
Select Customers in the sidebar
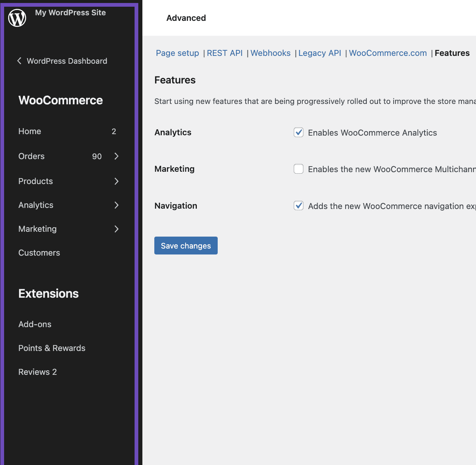tap(39, 253)
